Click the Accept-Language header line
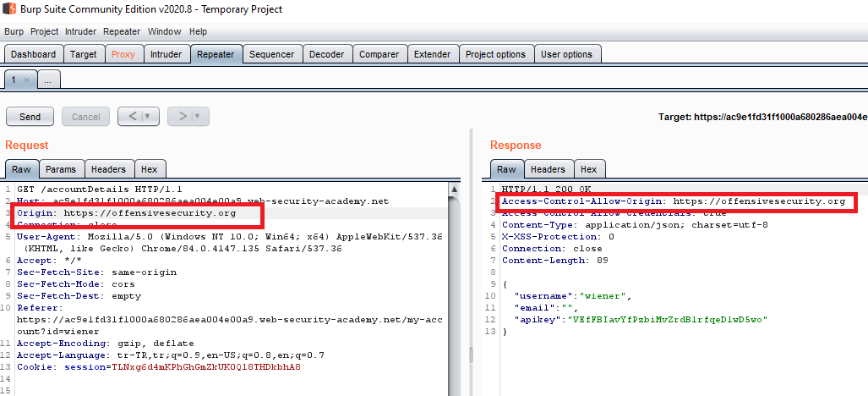The image size is (868, 396). [x=171, y=355]
